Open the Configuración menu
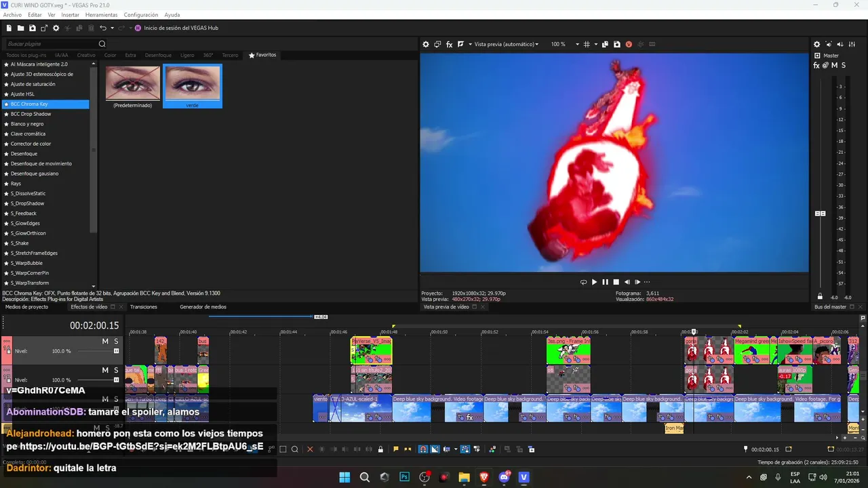The height and width of the screenshot is (488, 868). [141, 15]
